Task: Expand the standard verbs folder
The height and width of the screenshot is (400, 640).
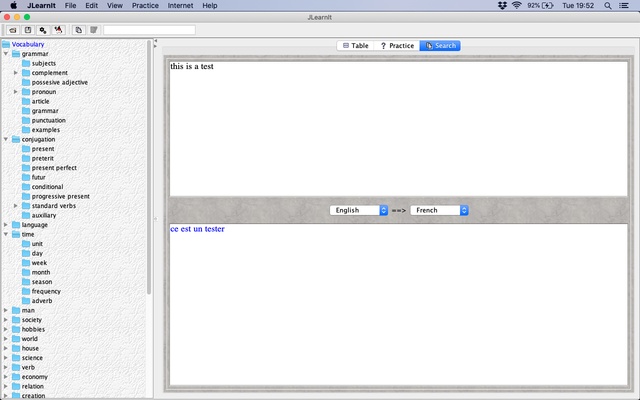Action: point(16,206)
